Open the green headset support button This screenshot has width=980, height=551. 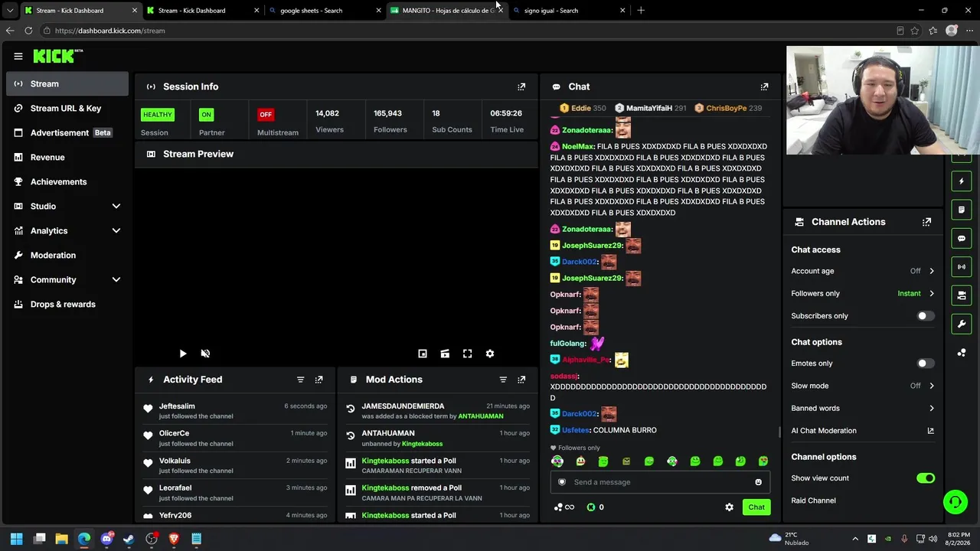pos(955,502)
